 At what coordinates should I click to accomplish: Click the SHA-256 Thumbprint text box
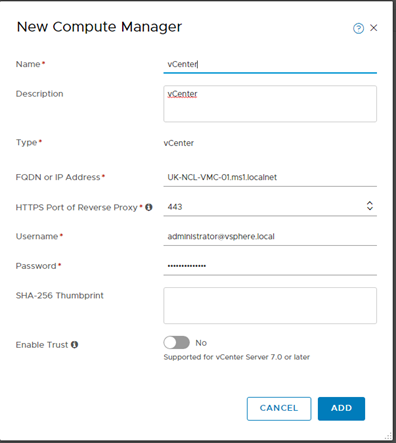[270, 306]
